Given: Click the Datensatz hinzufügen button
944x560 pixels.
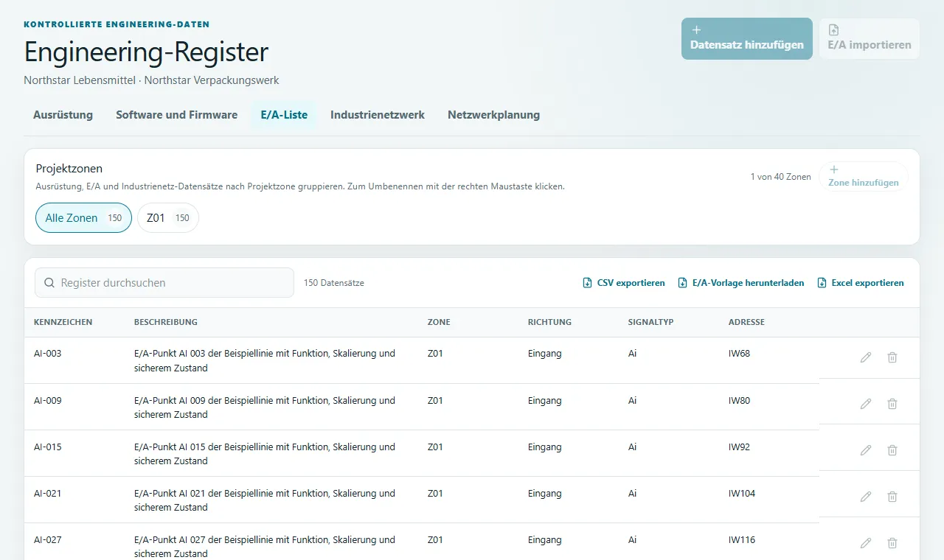Looking at the screenshot, I should (747, 38).
